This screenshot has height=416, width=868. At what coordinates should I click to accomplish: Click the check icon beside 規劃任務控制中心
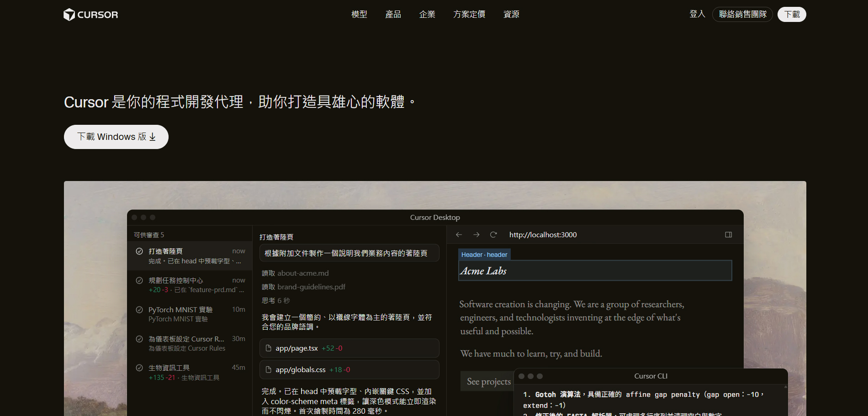139,280
